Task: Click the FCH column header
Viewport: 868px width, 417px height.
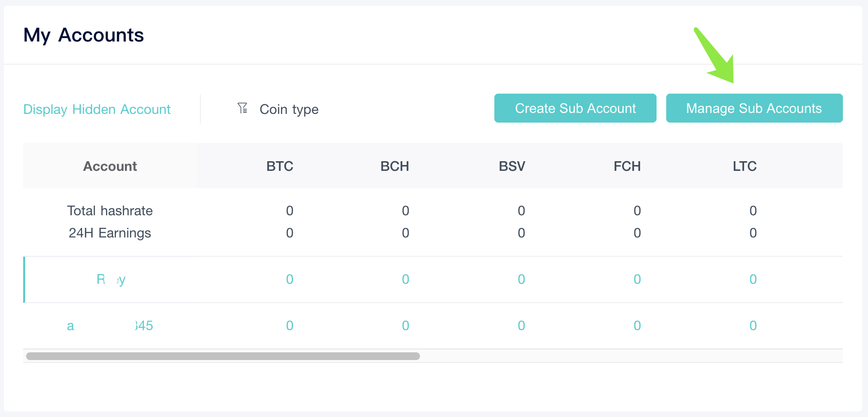Action: (x=627, y=166)
